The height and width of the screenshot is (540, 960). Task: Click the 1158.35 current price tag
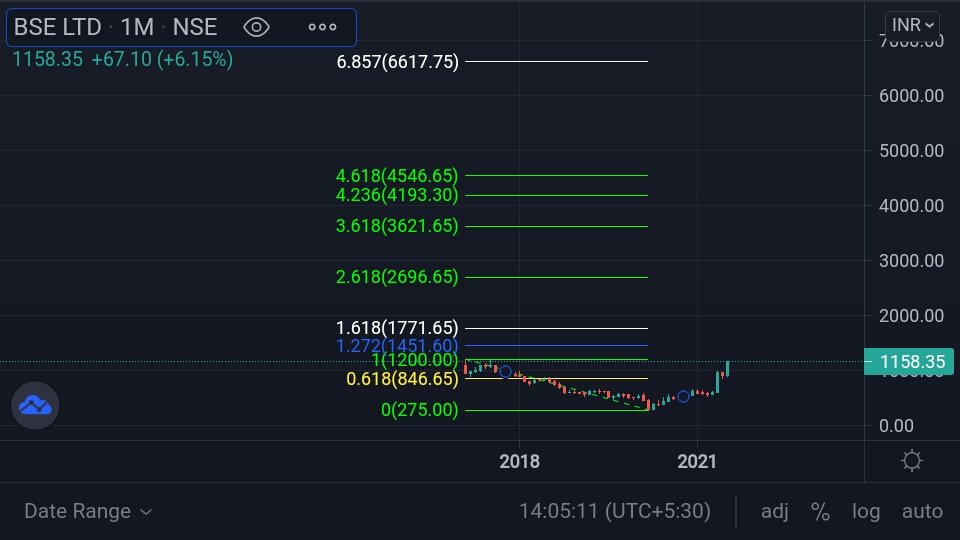pos(909,362)
